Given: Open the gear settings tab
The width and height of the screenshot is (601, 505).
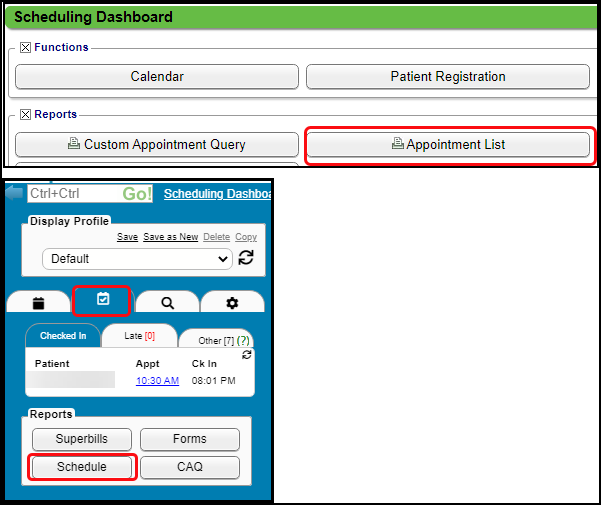Looking at the screenshot, I should [x=232, y=302].
